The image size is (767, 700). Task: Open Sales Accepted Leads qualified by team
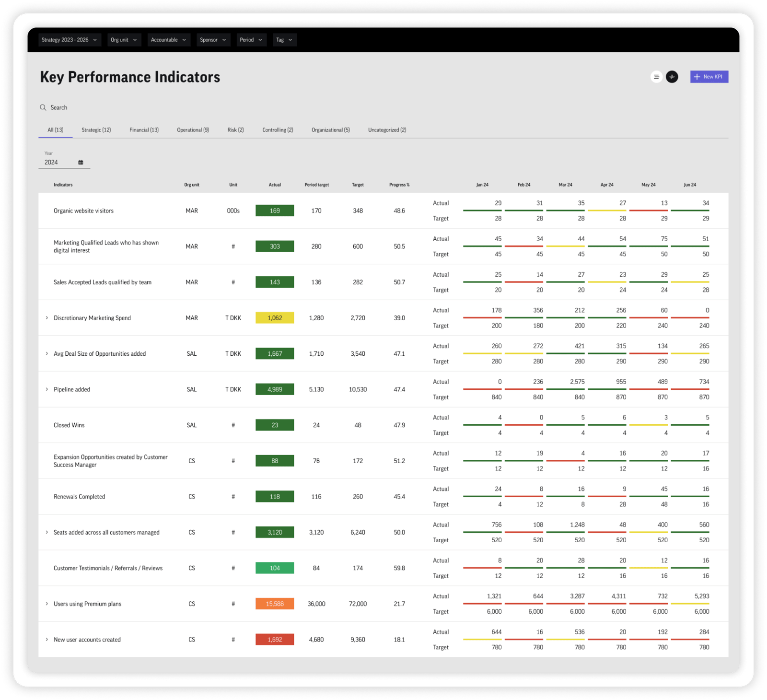click(103, 282)
